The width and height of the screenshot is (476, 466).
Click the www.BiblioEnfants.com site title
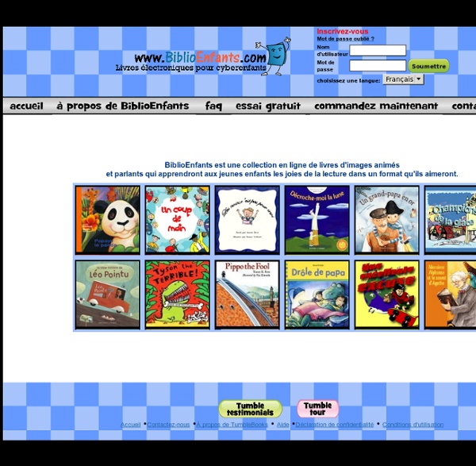coord(201,58)
